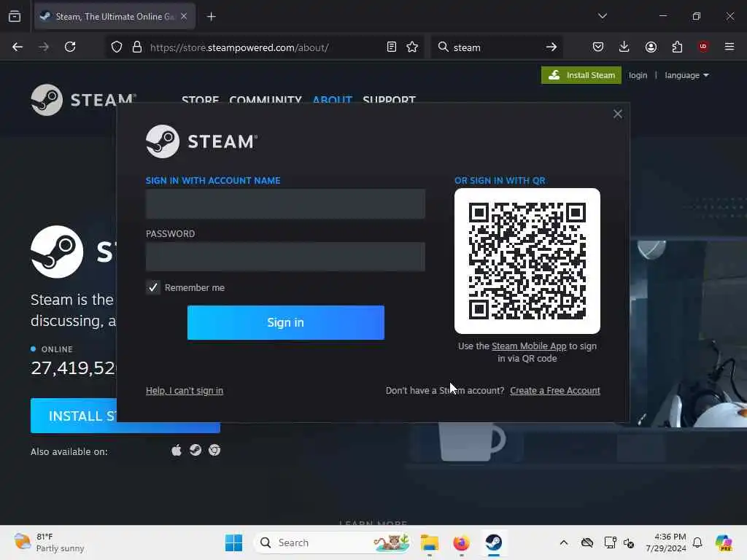Click the search go arrow
747x560 pixels.
pyautogui.click(x=551, y=47)
